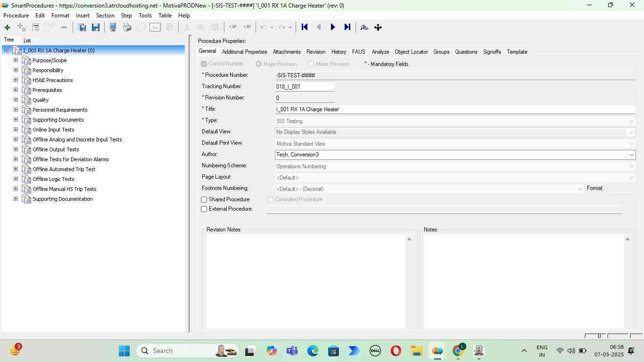The image size is (644, 362).
Task: Click the computer preview icon in toolbar
Action: [x=113, y=27]
